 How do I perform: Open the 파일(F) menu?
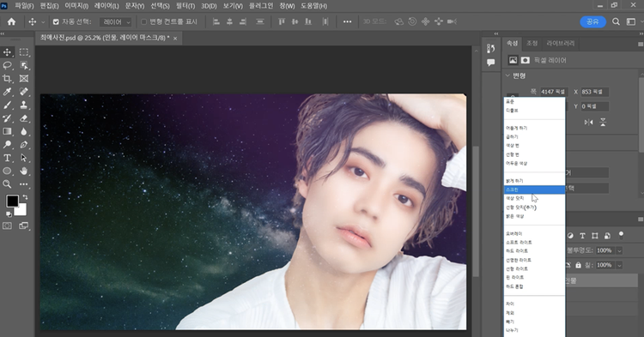pos(24,6)
